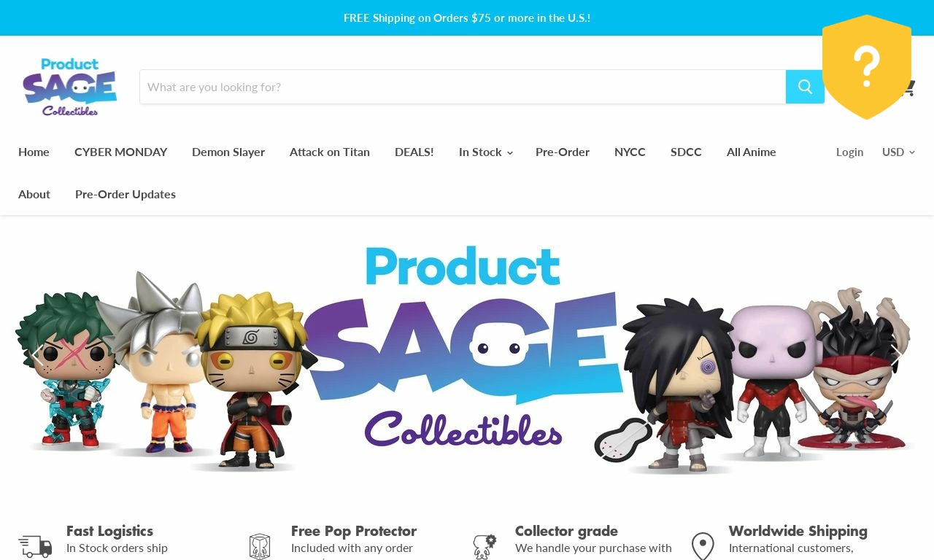Click the Collector grade figure icon

pyautogui.click(x=485, y=546)
